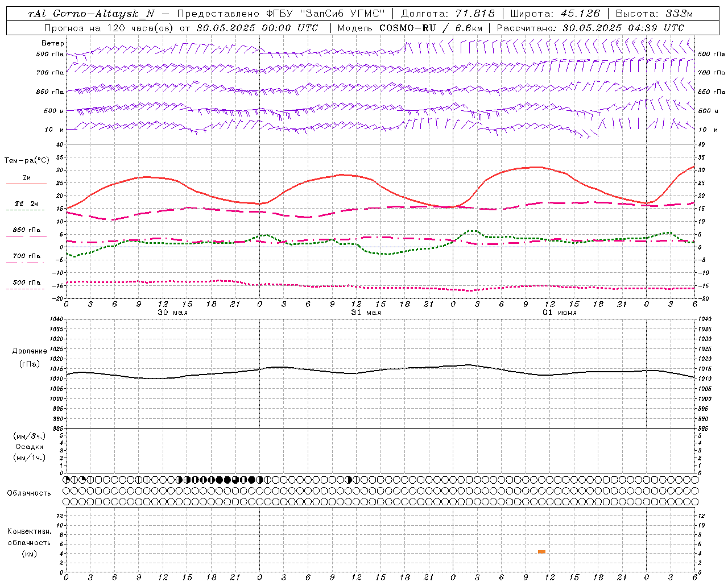Click the (мм/3ч.) precipitation unit label

(30, 436)
